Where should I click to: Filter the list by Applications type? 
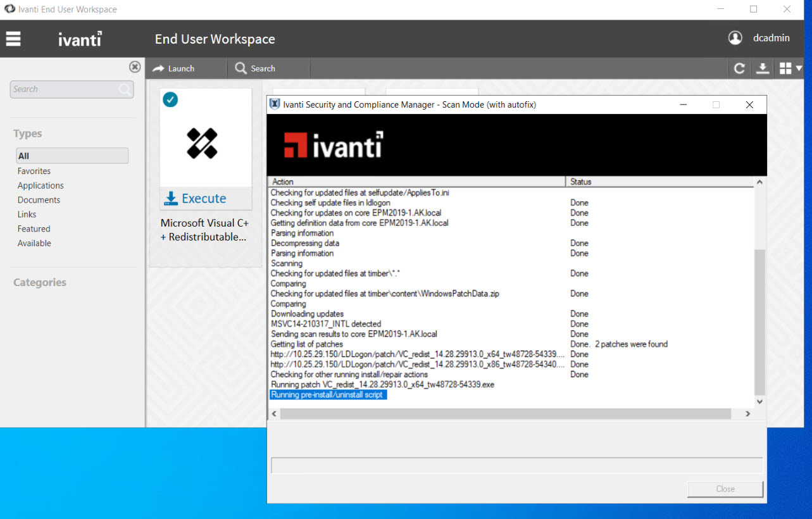coord(40,185)
